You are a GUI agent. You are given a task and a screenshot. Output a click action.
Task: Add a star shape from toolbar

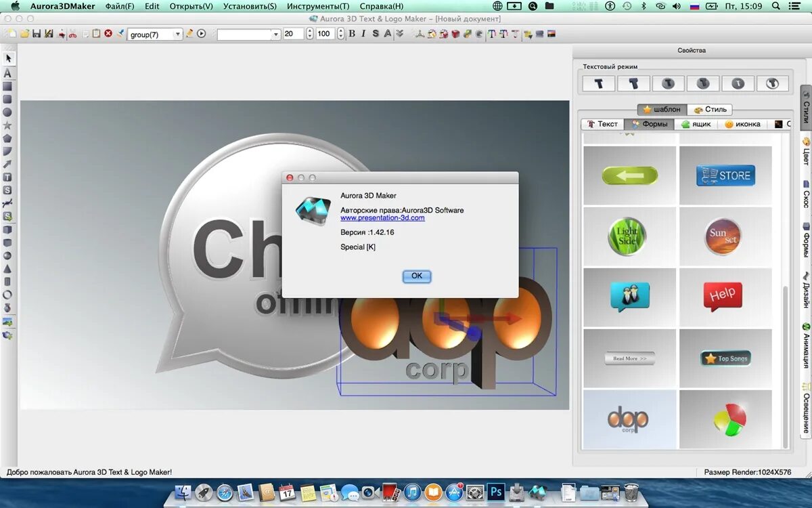[x=7, y=125]
